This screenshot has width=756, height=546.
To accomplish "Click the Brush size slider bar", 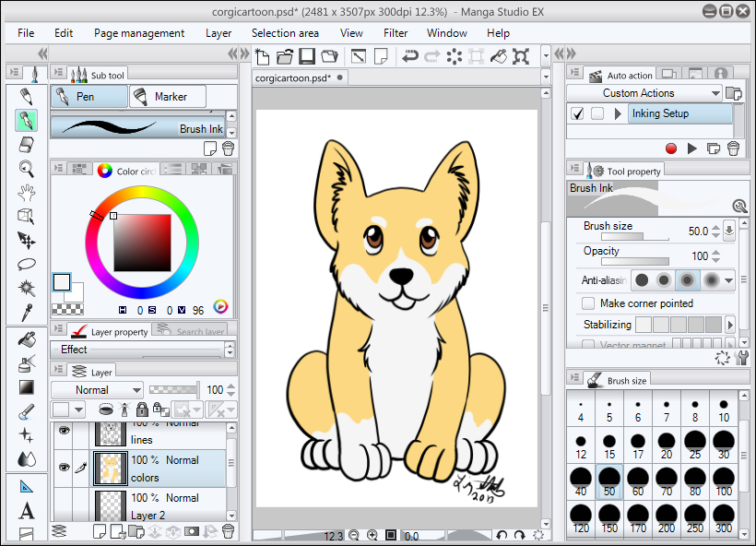I will coord(635,237).
